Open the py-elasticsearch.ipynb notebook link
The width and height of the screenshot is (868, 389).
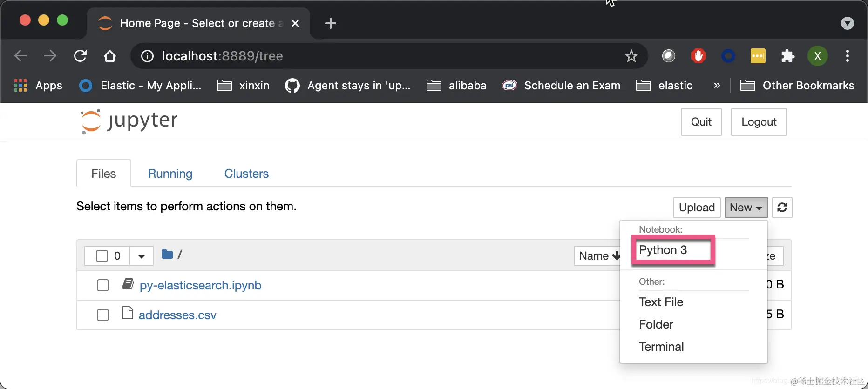tap(200, 285)
